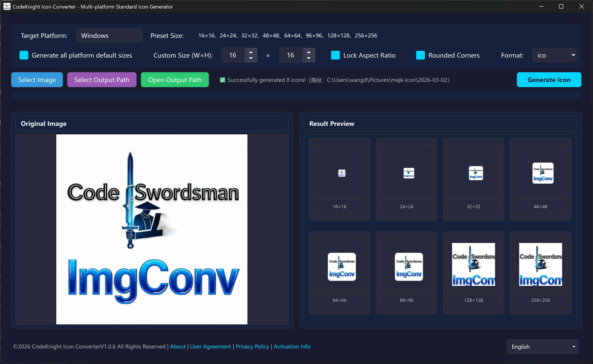The width and height of the screenshot is (593, 364).
Task: Open the User Agreement link
Action: 210,346
